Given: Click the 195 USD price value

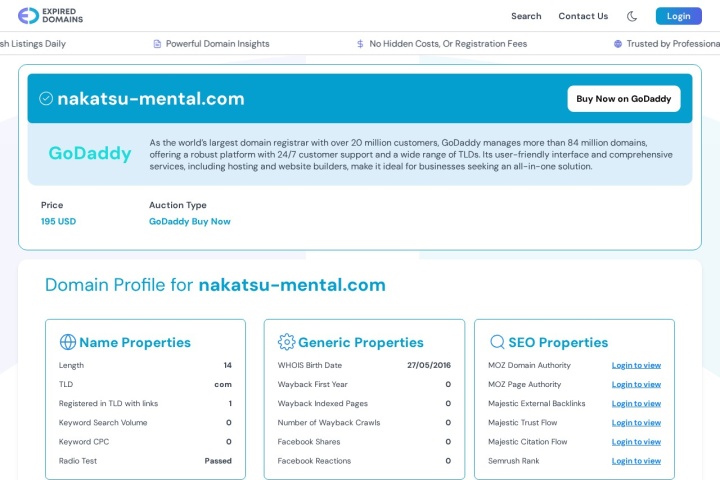Looking at the screenshot, I should pos(58,221).
